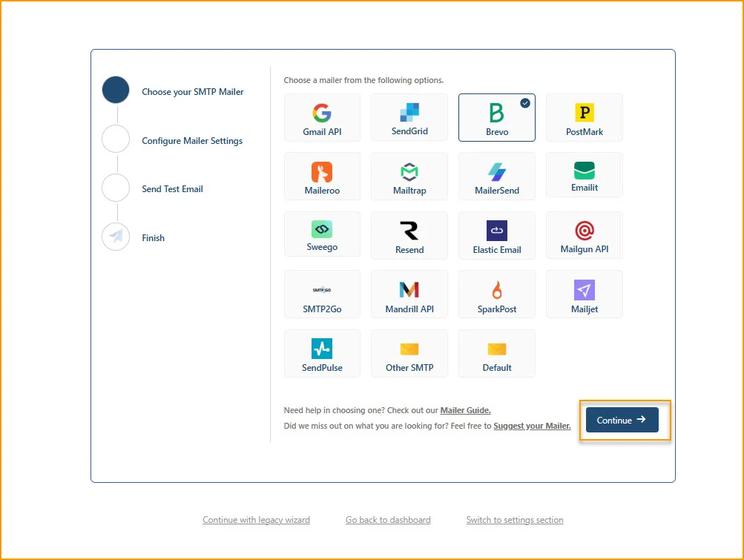Choose the Resend mailer option
Viewport: 744px width, 560px height.
pyautogui.click(x=409, y=236)
